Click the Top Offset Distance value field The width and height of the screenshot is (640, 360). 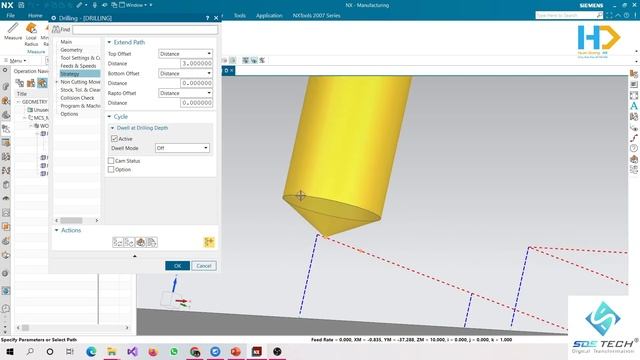click(x=196, y=63)
